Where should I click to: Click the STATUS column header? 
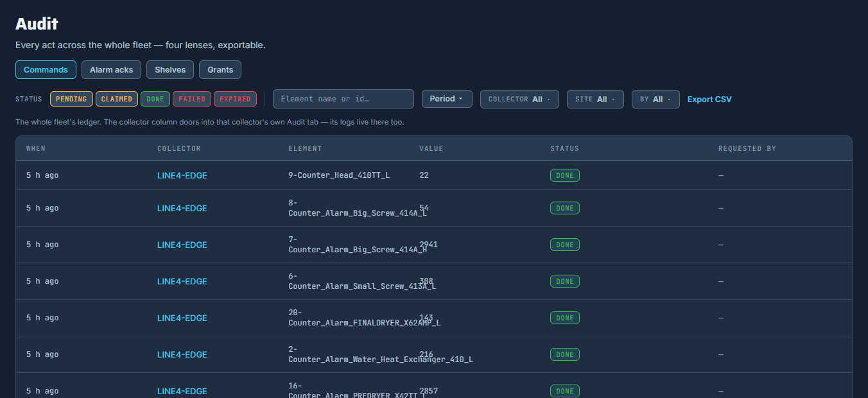click(x=565, y=148)
